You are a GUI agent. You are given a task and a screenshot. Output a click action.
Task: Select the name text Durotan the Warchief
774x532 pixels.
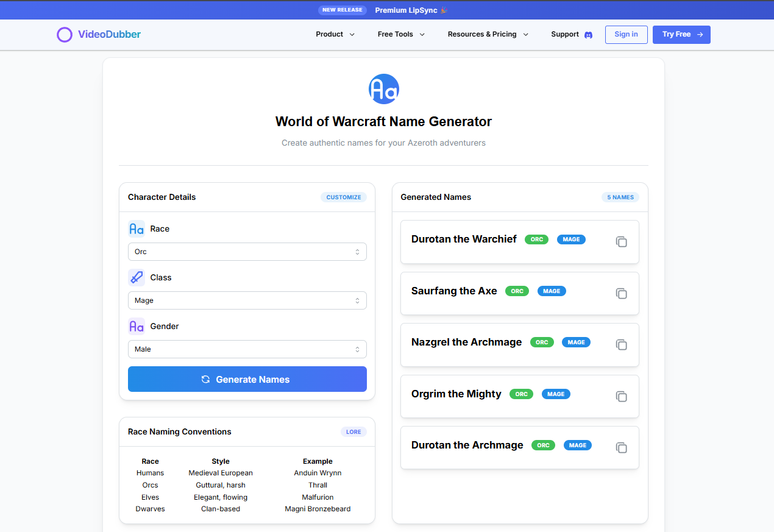tap(464, 239)
